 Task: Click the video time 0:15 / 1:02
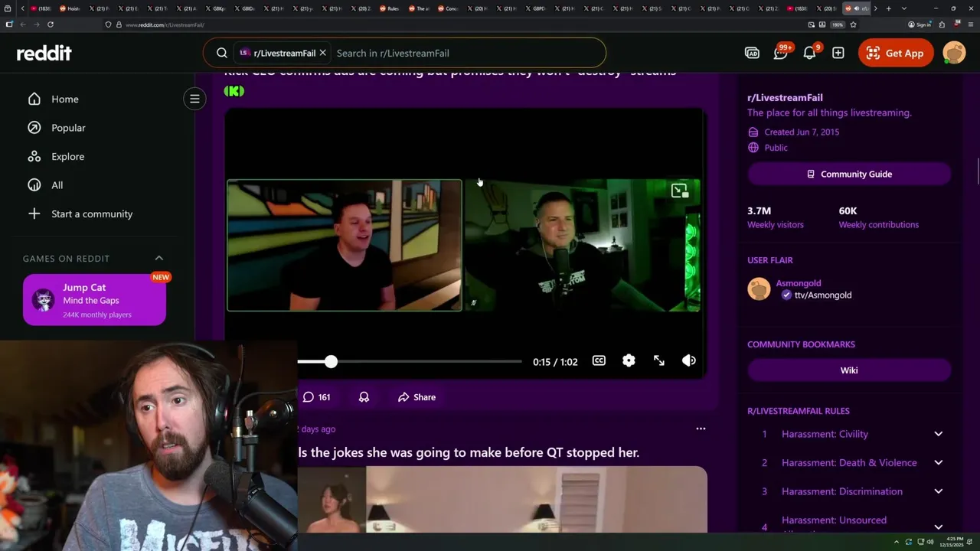click(555, 361)
